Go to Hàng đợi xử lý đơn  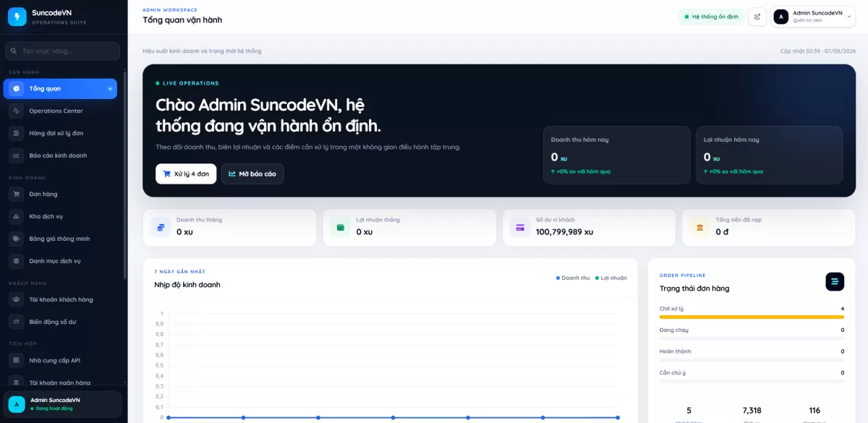click(60, 133)
